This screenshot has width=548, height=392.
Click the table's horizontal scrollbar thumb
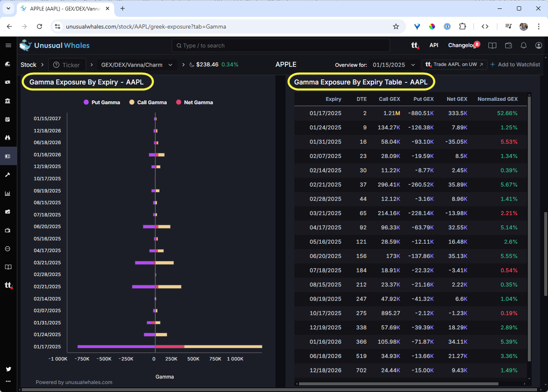[x=398, y=384]
